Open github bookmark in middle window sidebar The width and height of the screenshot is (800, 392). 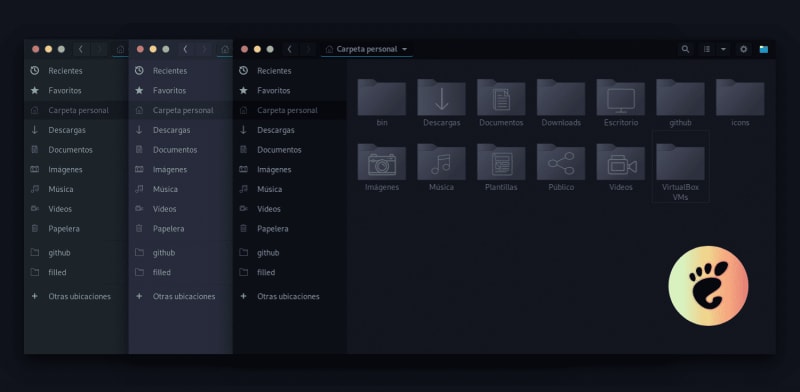[181, 253]
